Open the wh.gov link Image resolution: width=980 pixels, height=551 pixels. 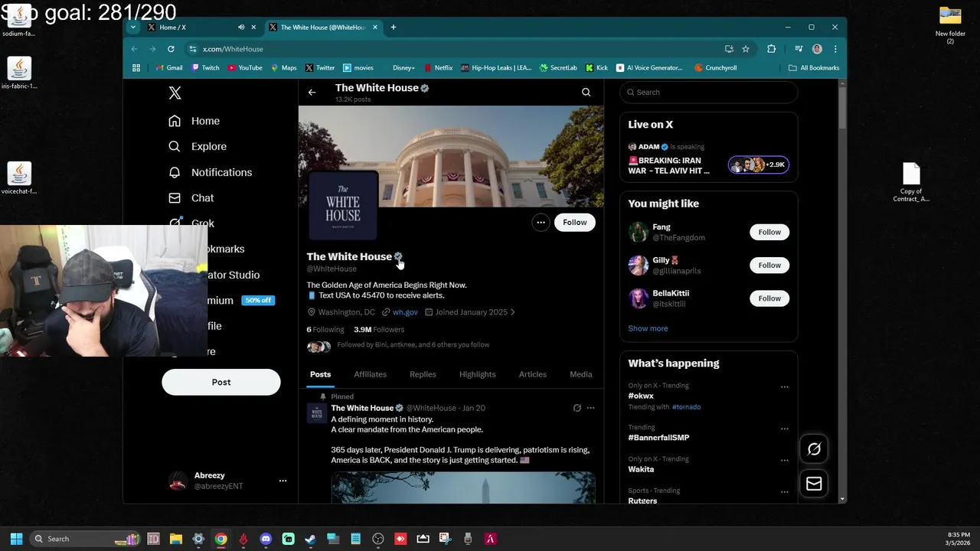tap(405, 312)
